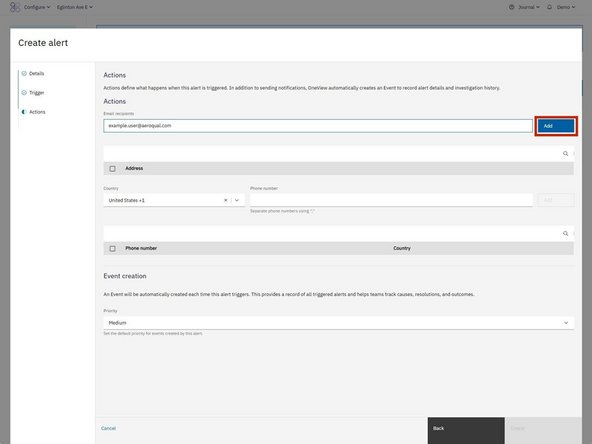Viewport: 592px width, 444px height.
Task: Tick the Phone number table select-all checkbox
Action: click(113, 248)
